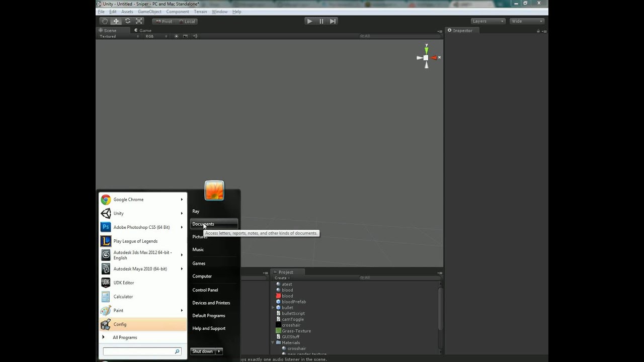Click the Play button
The height and width of the screenshot is (362, 644).
pos(310,21)
